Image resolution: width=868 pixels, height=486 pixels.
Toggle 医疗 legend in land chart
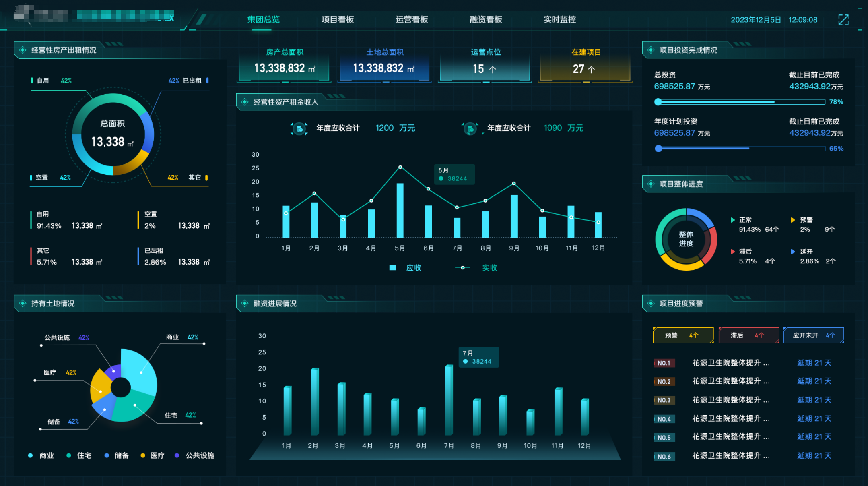click(153, 455)
